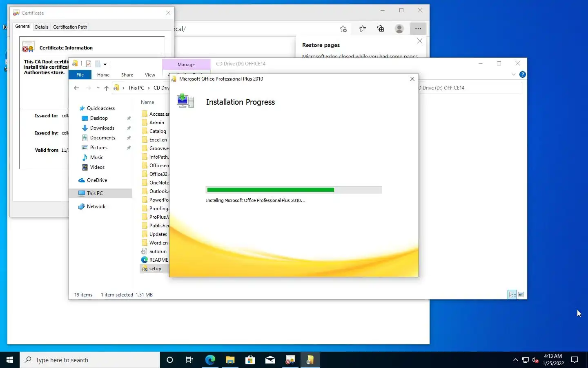
Task: Go back in File Explorer
Action: (x=76, y=88)
